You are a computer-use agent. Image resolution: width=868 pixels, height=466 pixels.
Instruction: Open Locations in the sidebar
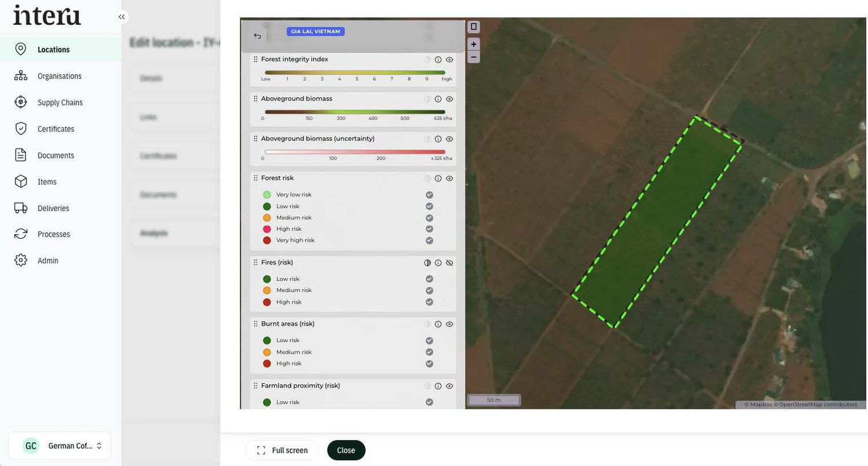(60, 49)
